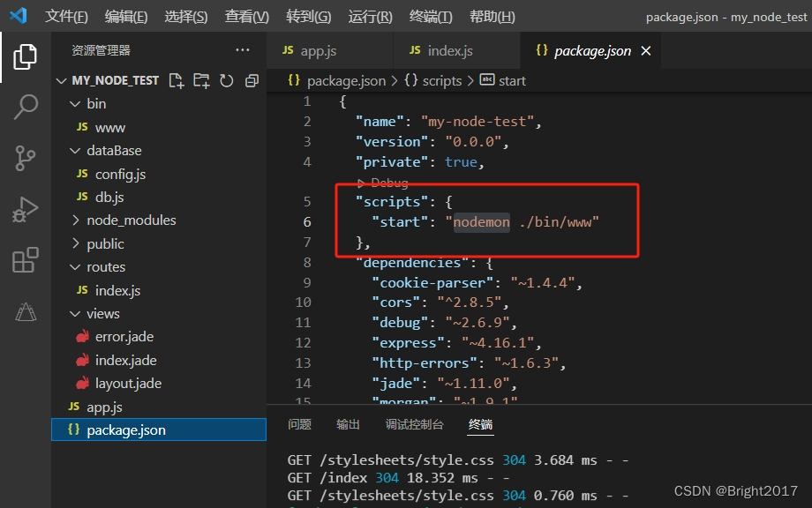Switch to the app.js editor tab
Viewport: 812px width, 508px height.
coord(330,50)
